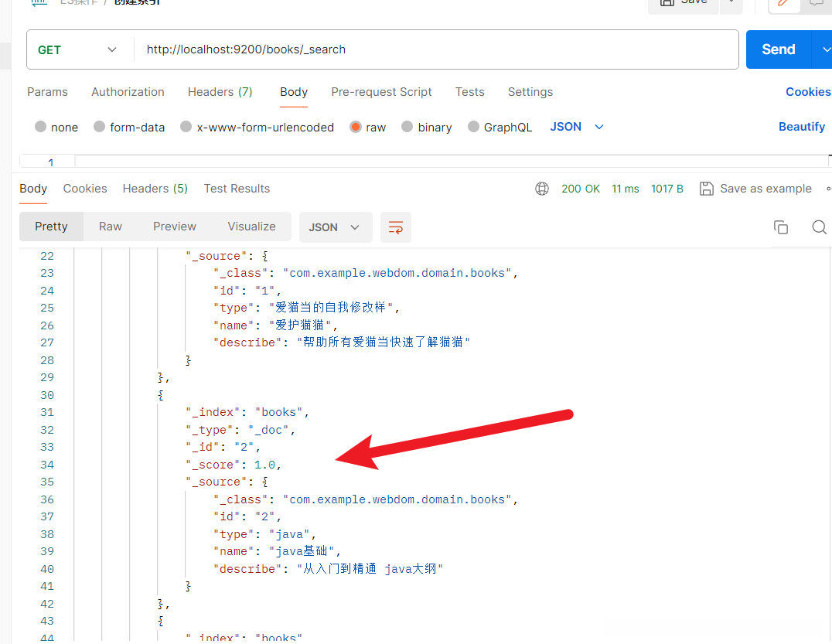Select the response Body tab

[33, 189]
